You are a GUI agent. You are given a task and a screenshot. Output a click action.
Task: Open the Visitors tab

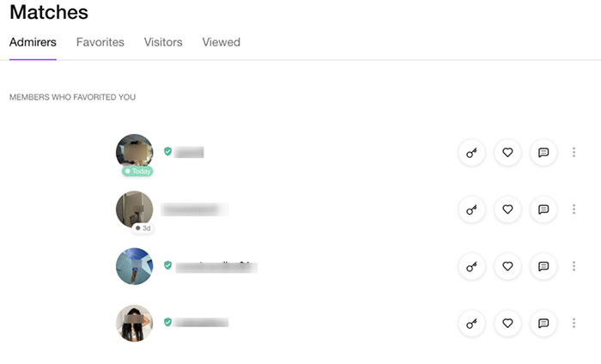point(163,42)
